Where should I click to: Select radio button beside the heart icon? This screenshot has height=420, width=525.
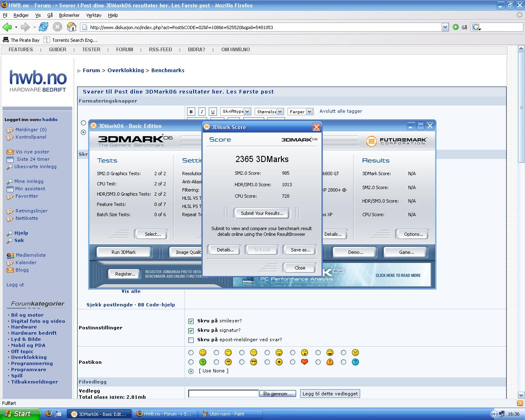292,362
